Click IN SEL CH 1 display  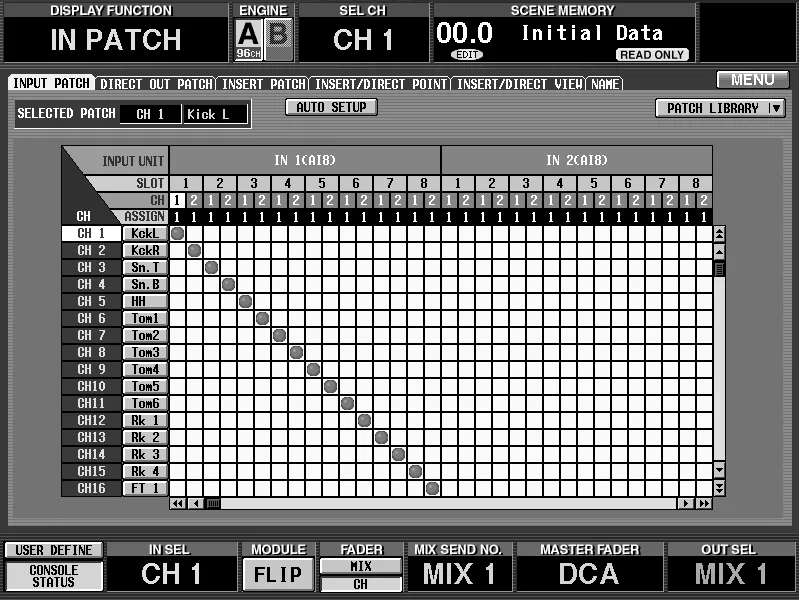click(x=171, y=574)
